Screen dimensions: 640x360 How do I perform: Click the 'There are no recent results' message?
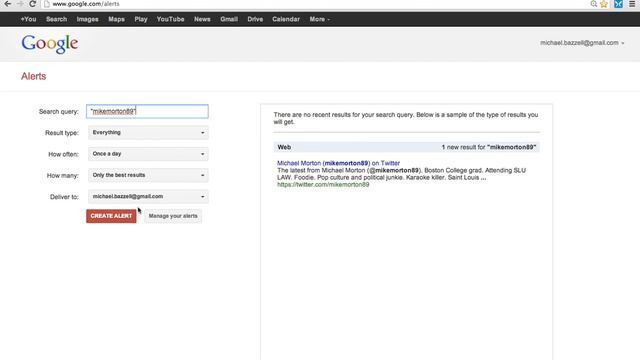click(x=406, y=118)
